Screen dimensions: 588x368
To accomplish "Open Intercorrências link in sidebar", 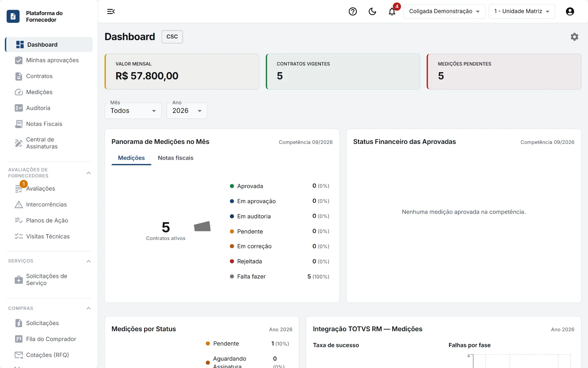I will pos(49,205).
